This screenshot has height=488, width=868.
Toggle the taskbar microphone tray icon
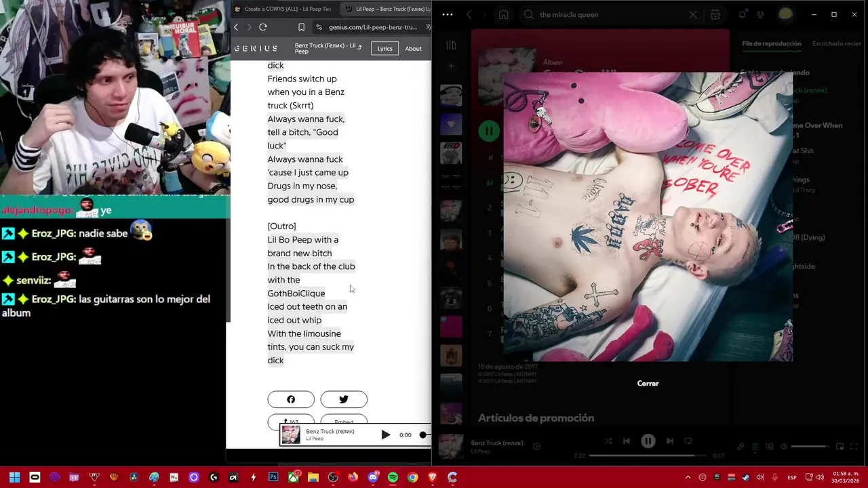(x=775, y=477)
